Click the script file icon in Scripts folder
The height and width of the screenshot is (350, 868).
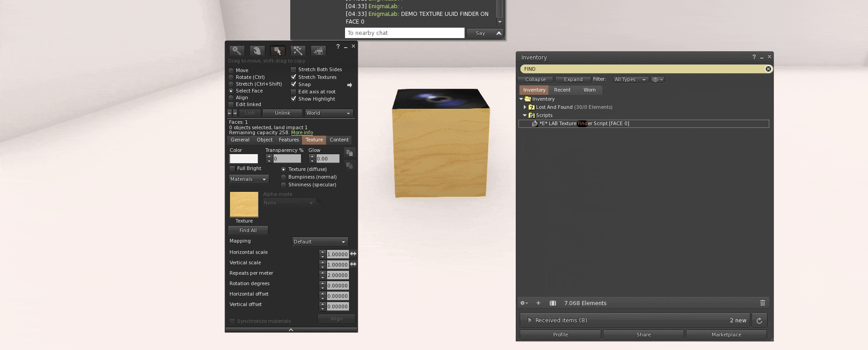tap(535, 123)
